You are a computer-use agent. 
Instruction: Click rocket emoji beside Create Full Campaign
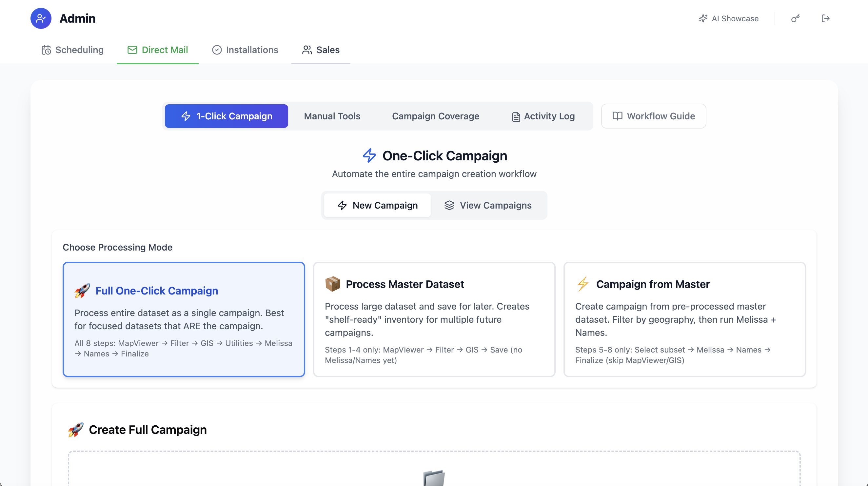point(76,430)
